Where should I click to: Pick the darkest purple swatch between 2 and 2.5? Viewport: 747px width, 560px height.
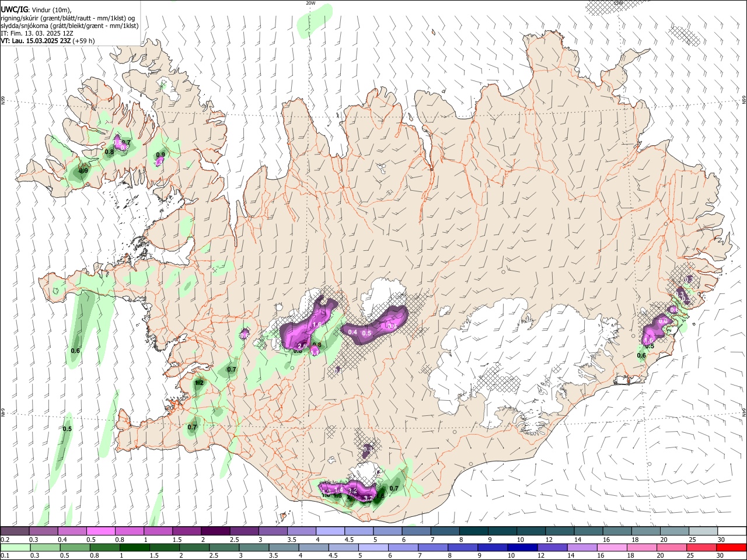click(215, 531)
